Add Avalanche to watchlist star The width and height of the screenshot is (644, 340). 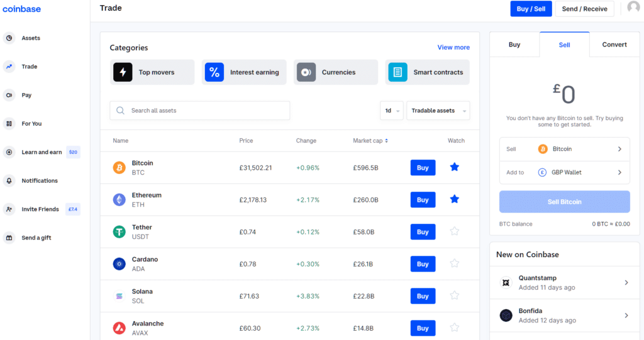(x=454, y=327)
